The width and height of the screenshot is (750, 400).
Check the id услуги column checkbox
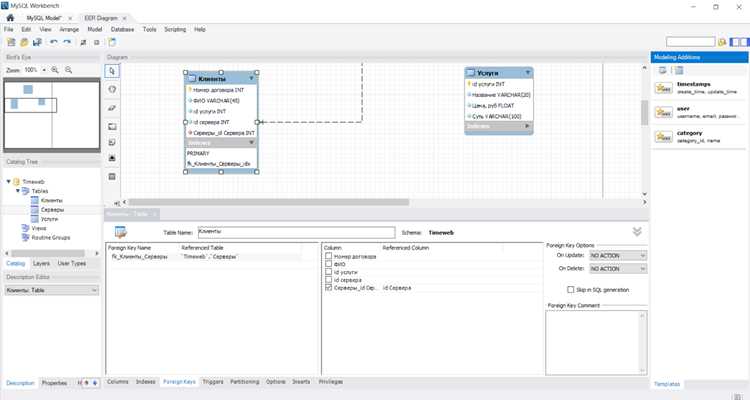(x=329, y=272)
